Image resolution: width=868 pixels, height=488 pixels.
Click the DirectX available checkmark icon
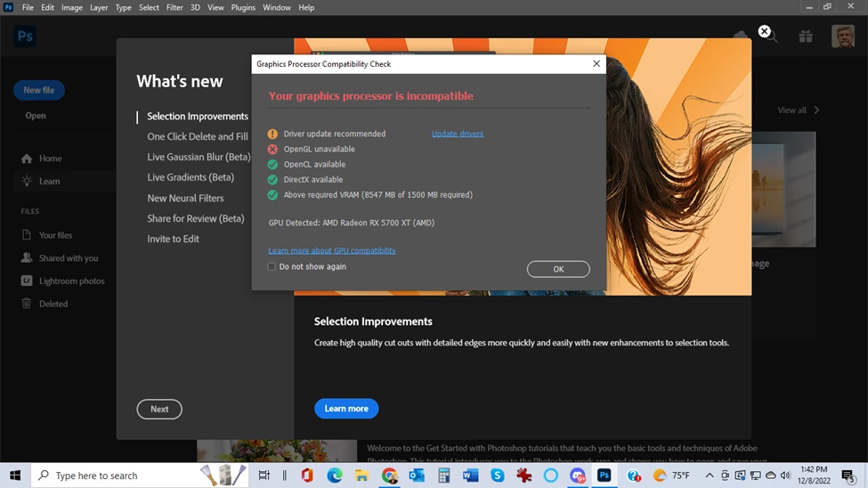coord(272,180)
